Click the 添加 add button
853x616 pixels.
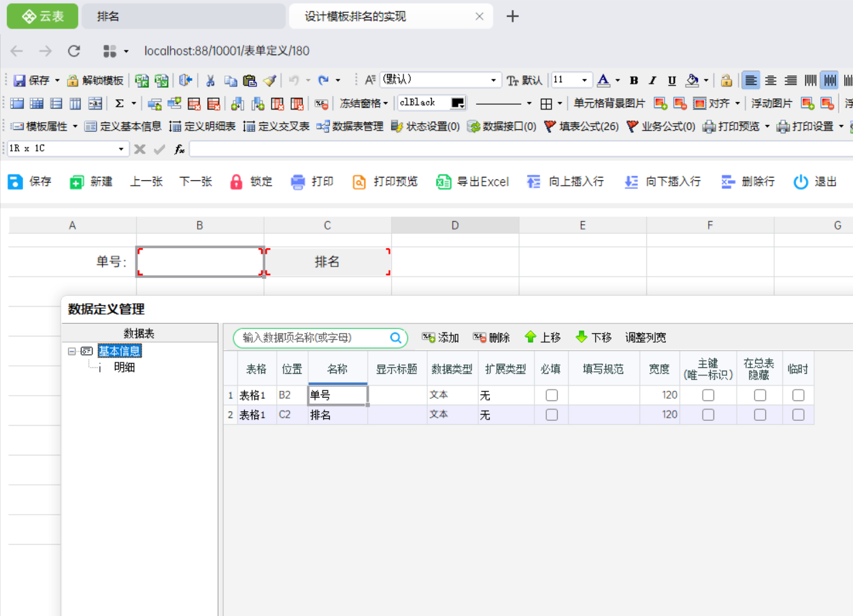tap(440, 338)
